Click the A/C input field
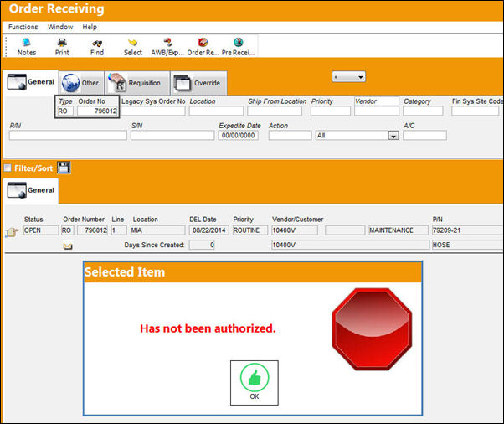 [x=424, y=136]
